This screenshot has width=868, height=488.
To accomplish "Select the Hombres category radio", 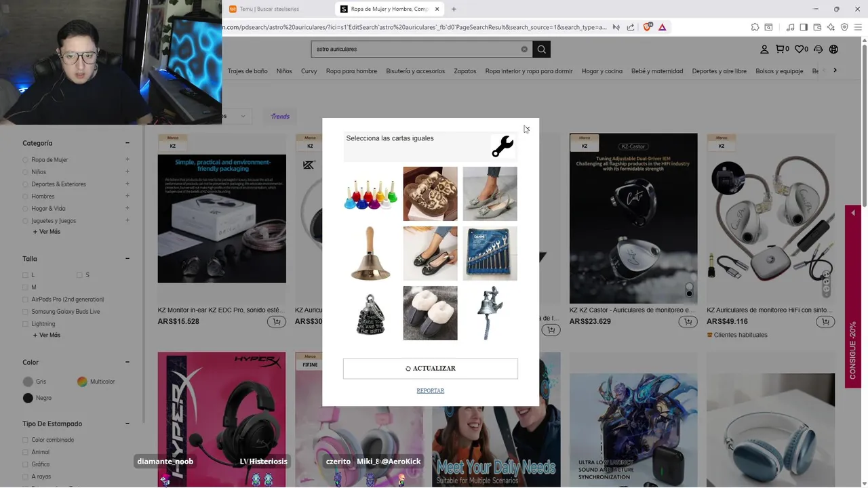I will click(26, 197).
